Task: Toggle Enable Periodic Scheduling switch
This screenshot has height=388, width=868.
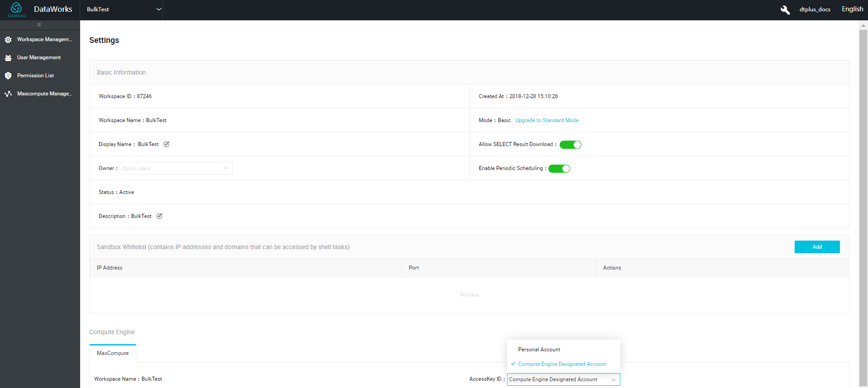Action: [559, 169]
